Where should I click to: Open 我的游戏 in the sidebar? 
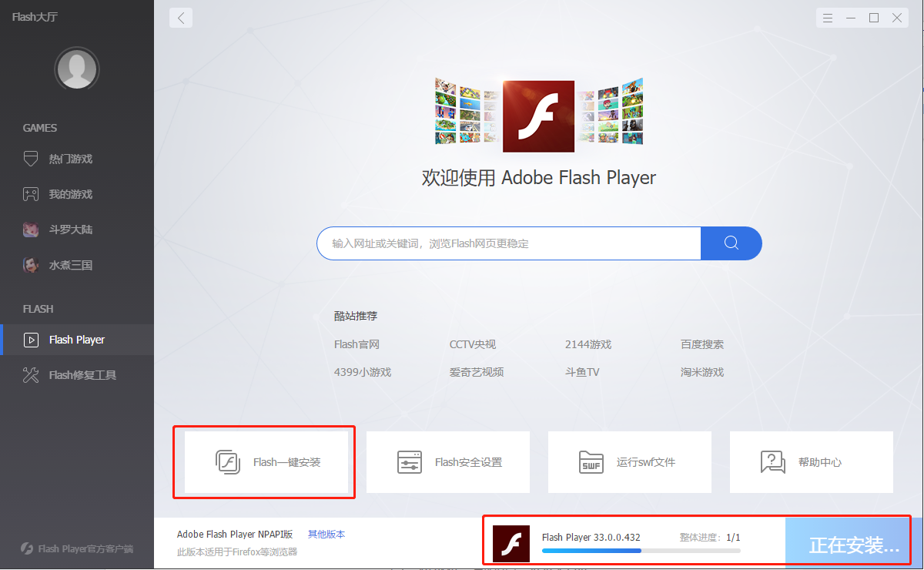[69, 194]
